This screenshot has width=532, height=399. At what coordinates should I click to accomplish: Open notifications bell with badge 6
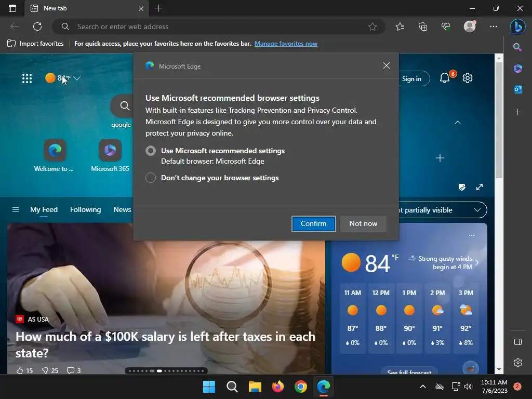(x=445, y=78)
